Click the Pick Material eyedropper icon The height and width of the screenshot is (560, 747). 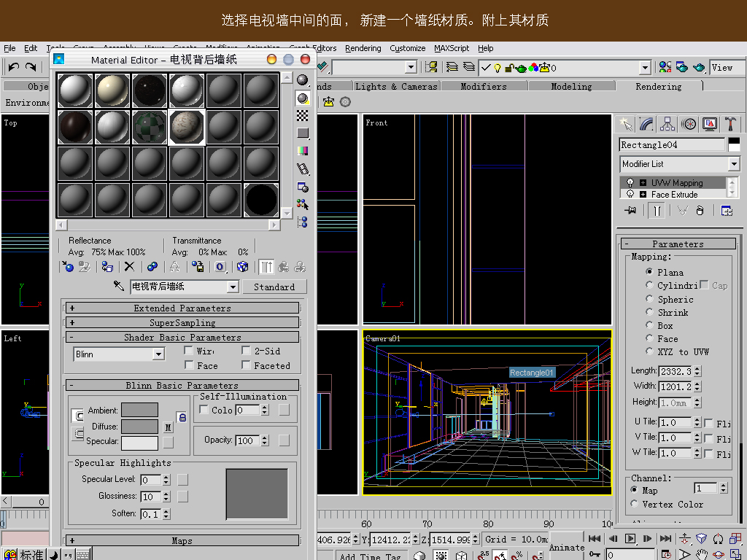tap(119, 286)
